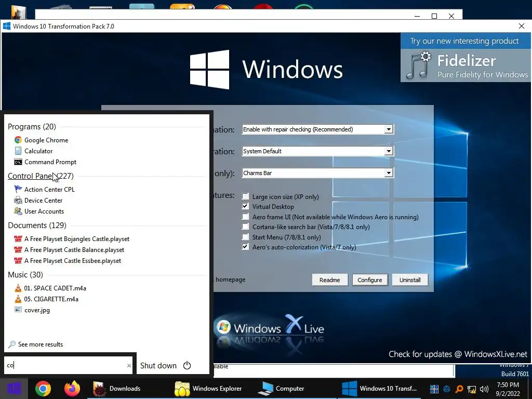Open A Free Playset Bojangles Castle.playset

tap(72, 239)
